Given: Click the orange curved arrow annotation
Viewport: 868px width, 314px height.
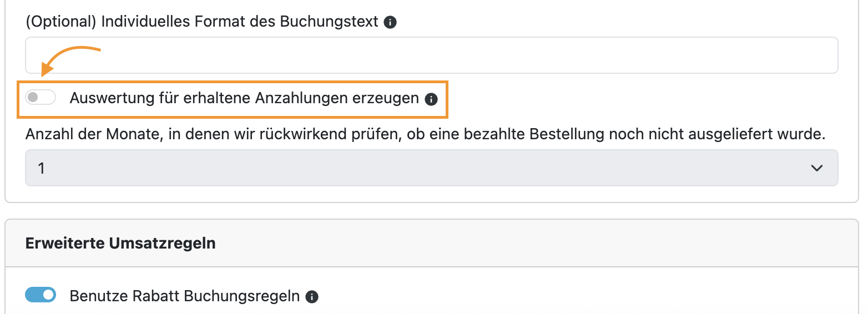Looking at the screenshot, I should [70, 59].
